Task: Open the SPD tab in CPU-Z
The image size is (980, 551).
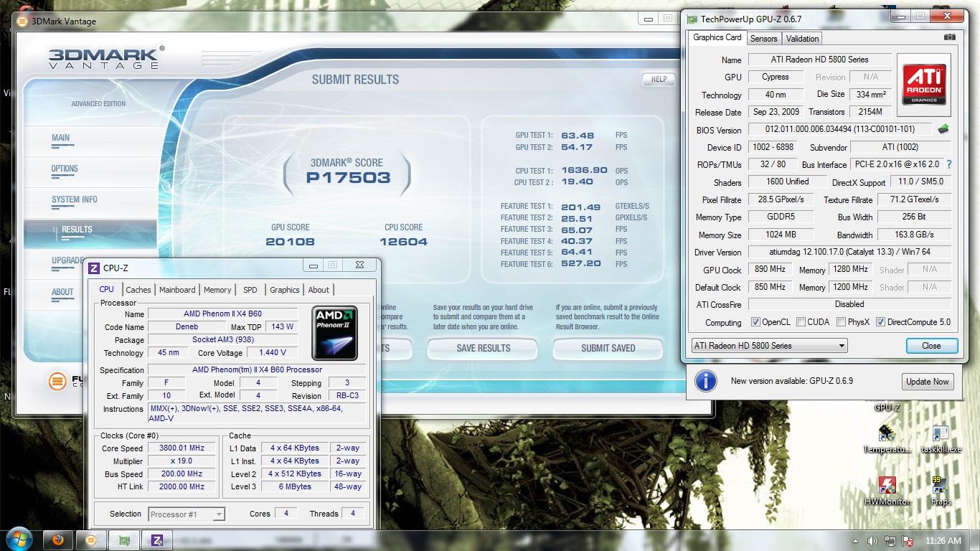Action: tap(250, 290)
